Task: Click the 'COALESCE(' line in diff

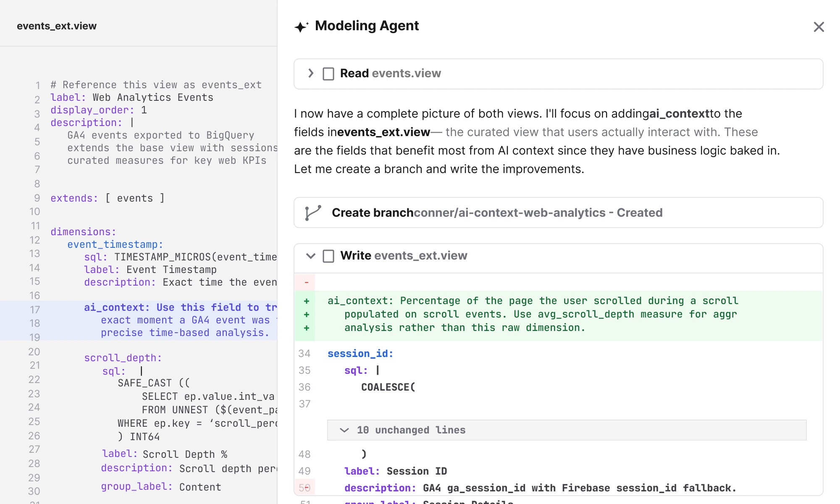Action: (388, 387)
